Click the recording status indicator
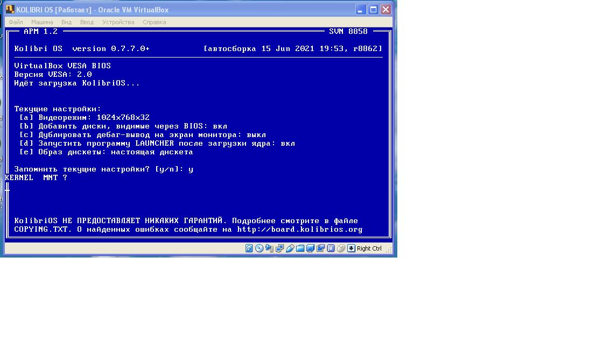This screenshot has height=364, width=596. 321,248
